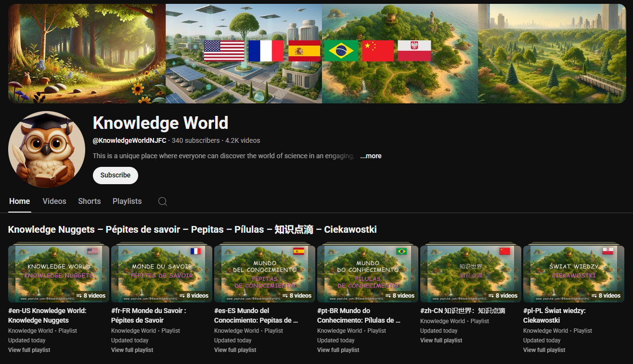Click the Chinese flag in the banner
This screenshot has height=364, width=633.
pyautogui.click(x=378, y=51)
